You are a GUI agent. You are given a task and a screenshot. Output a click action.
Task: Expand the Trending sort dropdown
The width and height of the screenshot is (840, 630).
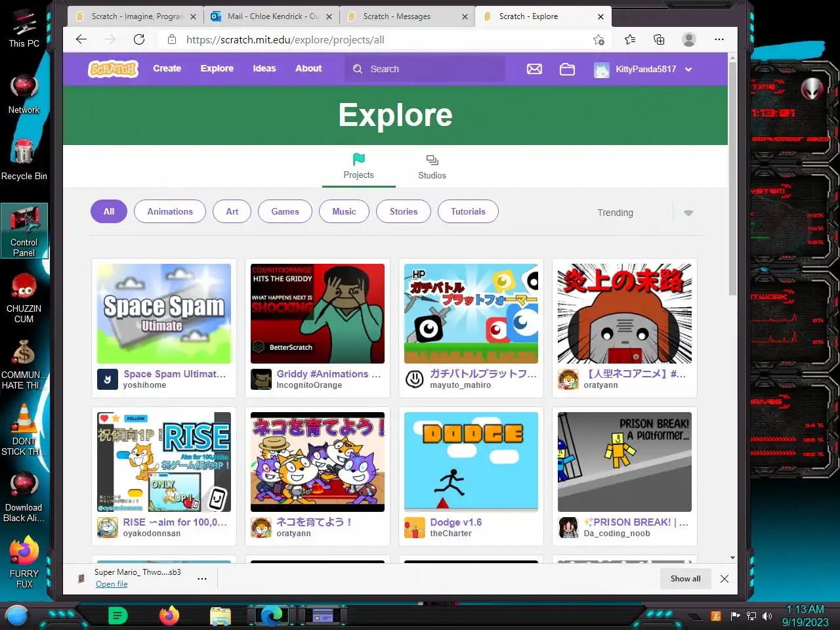pyautogui.click(x=688, y=213)
